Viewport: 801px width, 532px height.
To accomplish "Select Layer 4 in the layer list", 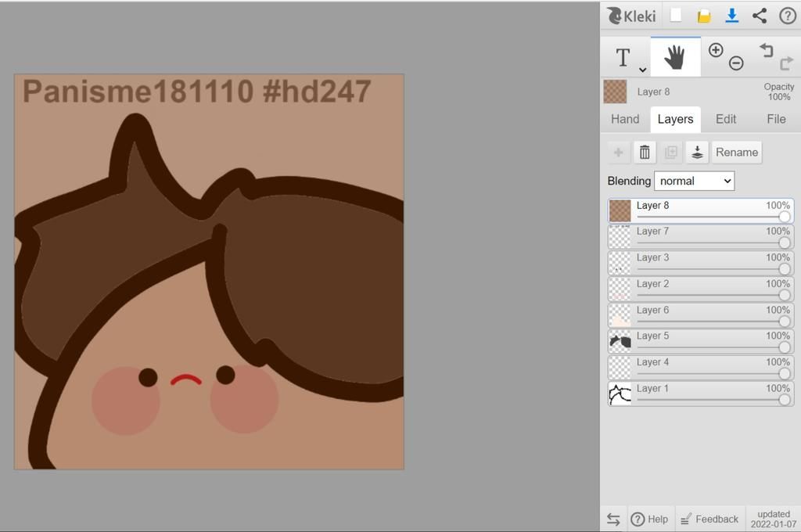I will coord(701,368).
